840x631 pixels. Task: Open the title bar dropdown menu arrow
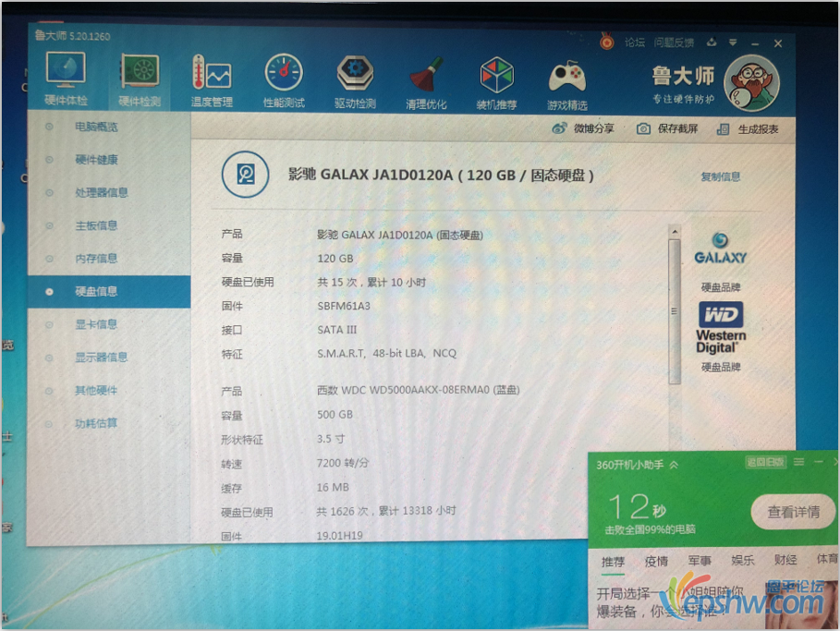click(x=732, y=42)
